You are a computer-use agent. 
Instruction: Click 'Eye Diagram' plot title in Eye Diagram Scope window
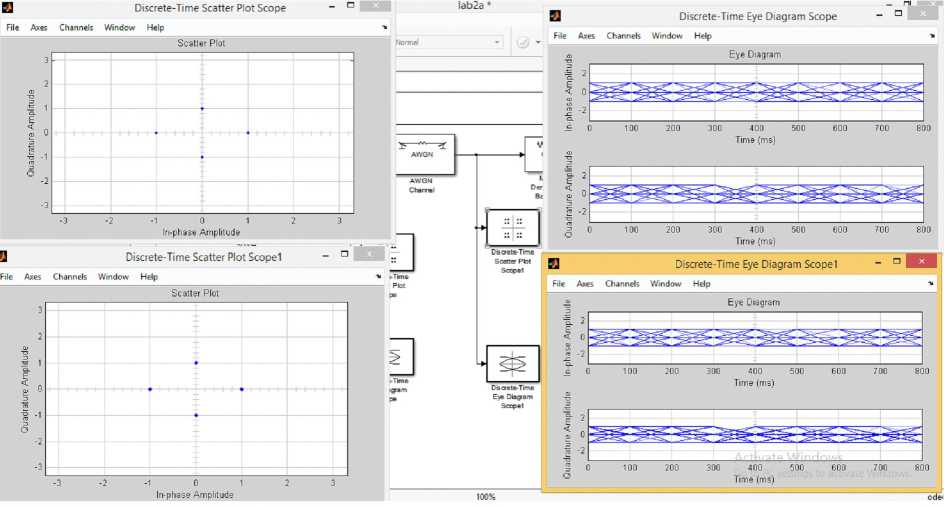pos(755,54)
